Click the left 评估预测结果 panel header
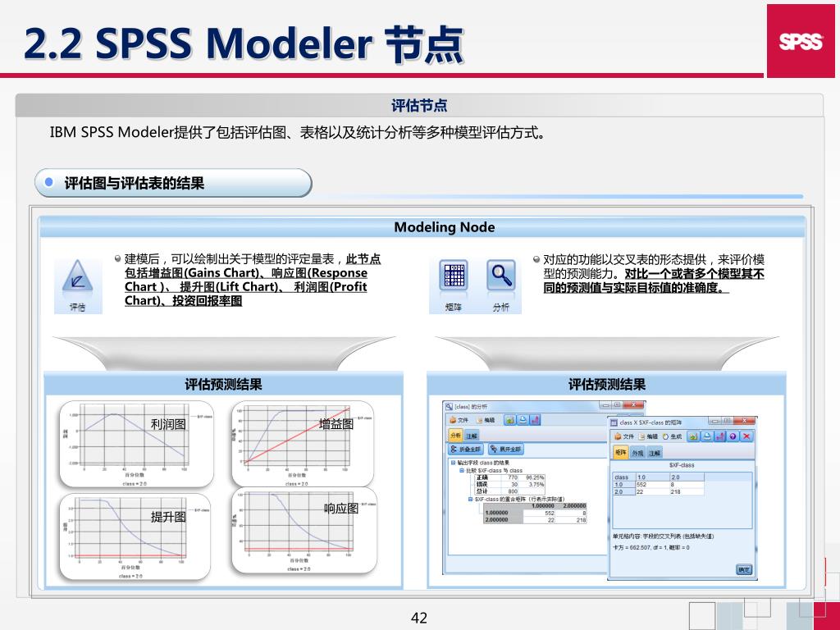The height and width of the screenshot is (630, 840). [223, 384]
